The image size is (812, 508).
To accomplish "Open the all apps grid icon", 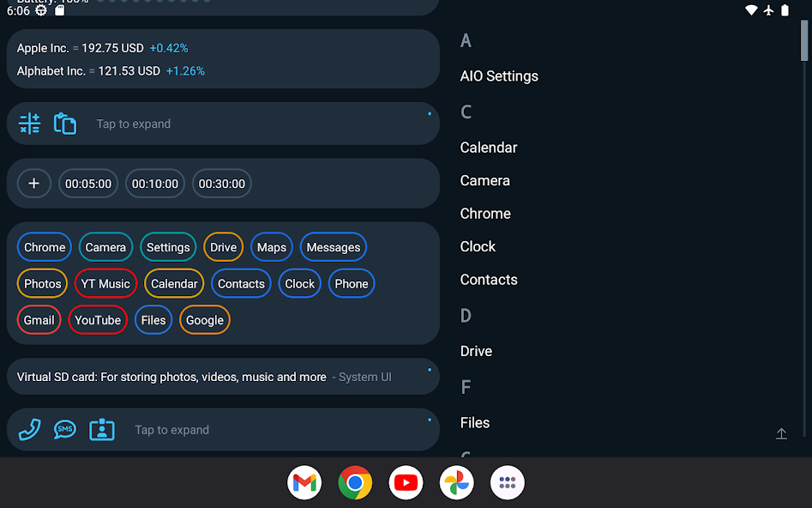I will 508,482.
